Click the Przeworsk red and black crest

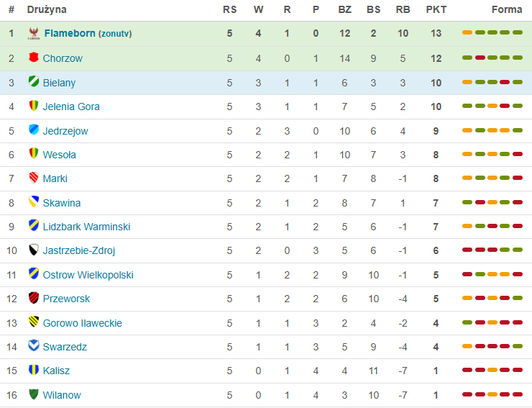pyautogui.click(x=33, y=298)
